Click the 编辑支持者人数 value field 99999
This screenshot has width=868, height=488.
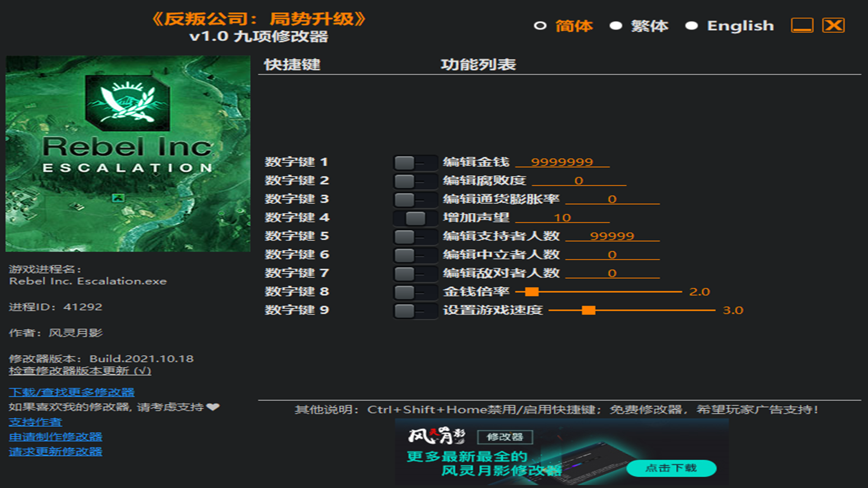612,236
